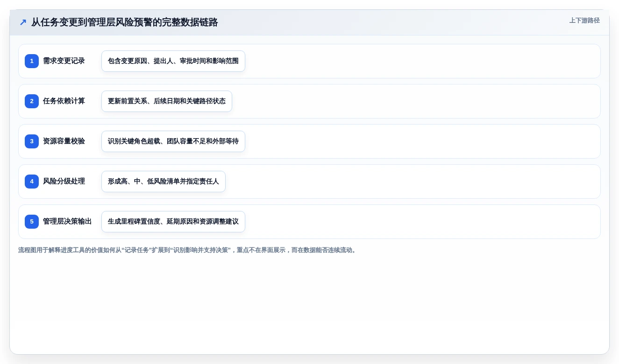Click step number badge 4
Viewport: 619px width, 364px height.
[x=32, y=182]
